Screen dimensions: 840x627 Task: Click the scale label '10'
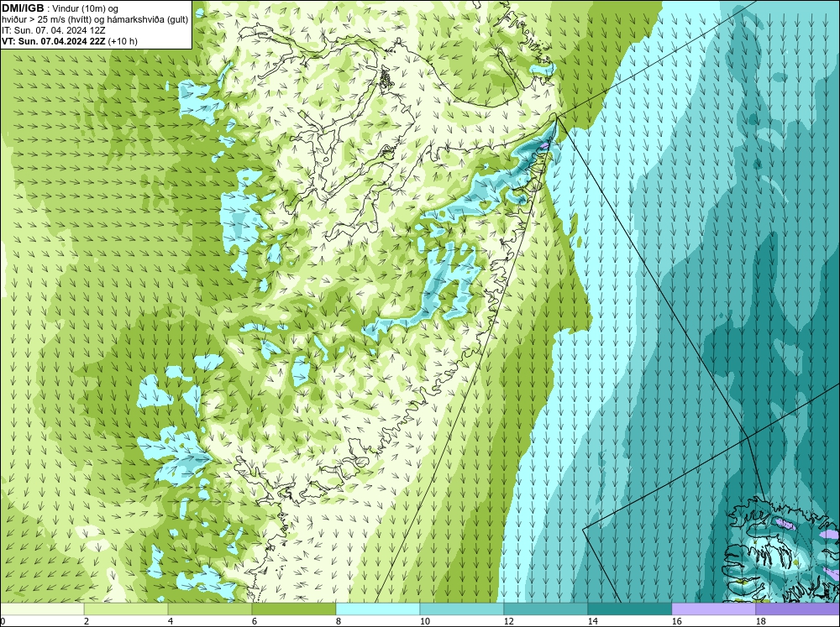click(424, 621)
